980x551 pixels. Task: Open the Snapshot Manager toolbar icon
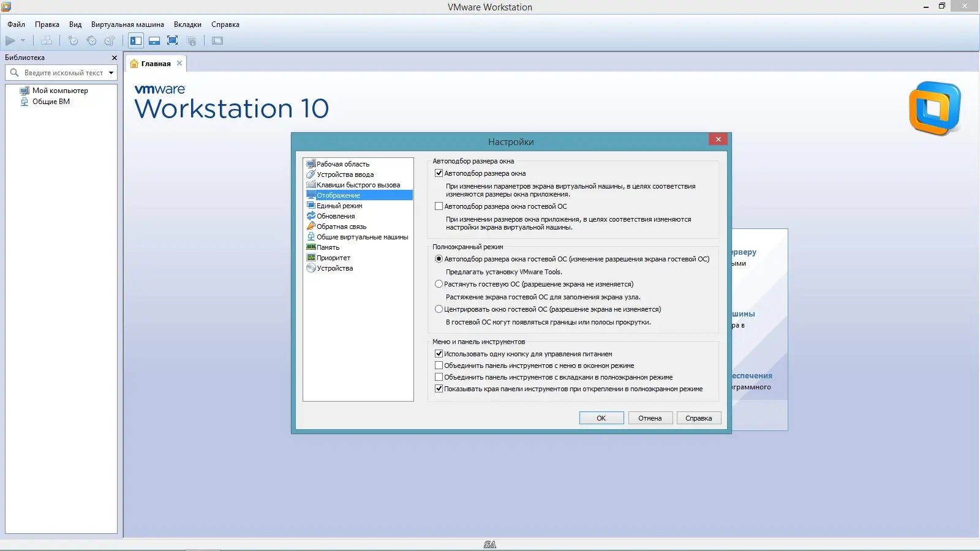click(109, 40)
